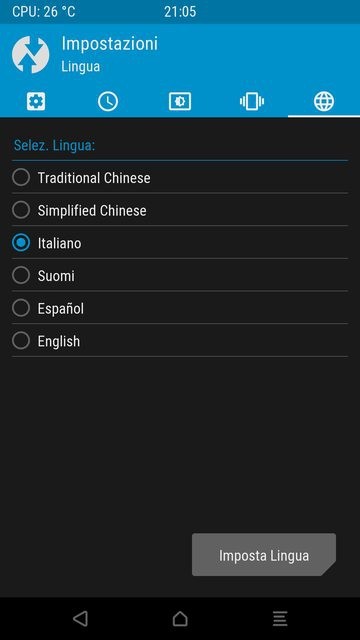This screenshot has width=360, height=640.
Task: Select Simplified Chinese radio button
Action: pos(21,210)
